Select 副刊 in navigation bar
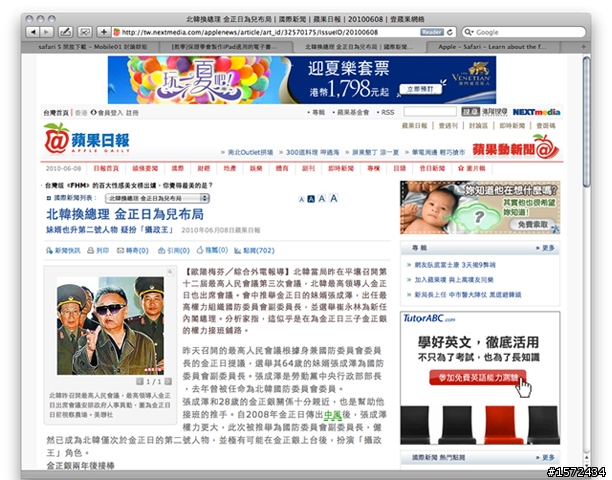Image resolution: width=612 pixels, height=480 pixels. click(308, 169)
